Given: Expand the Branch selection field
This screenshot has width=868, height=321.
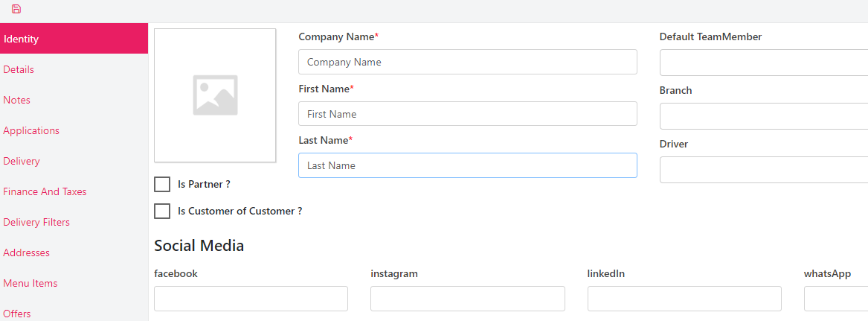Looking at the screenshot, I should 763,116.
